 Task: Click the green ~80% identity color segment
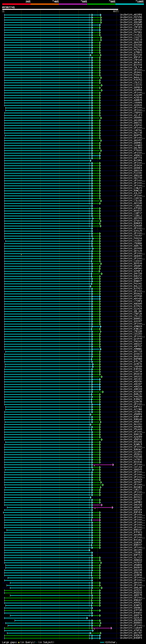[101, 4]
